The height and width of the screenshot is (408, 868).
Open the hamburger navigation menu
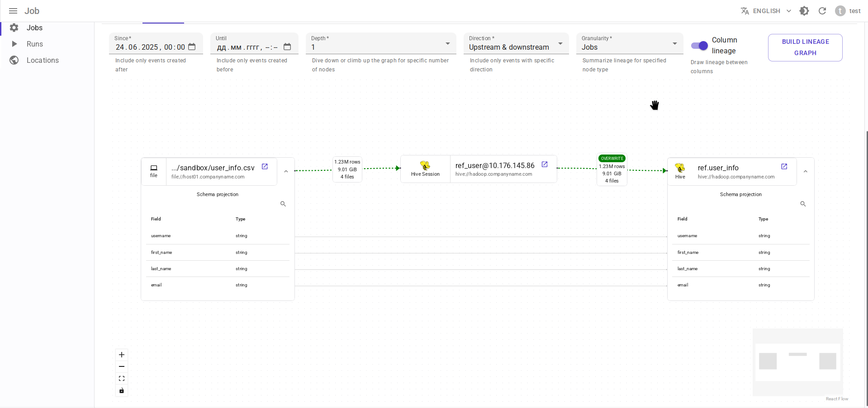click(13, 11)
